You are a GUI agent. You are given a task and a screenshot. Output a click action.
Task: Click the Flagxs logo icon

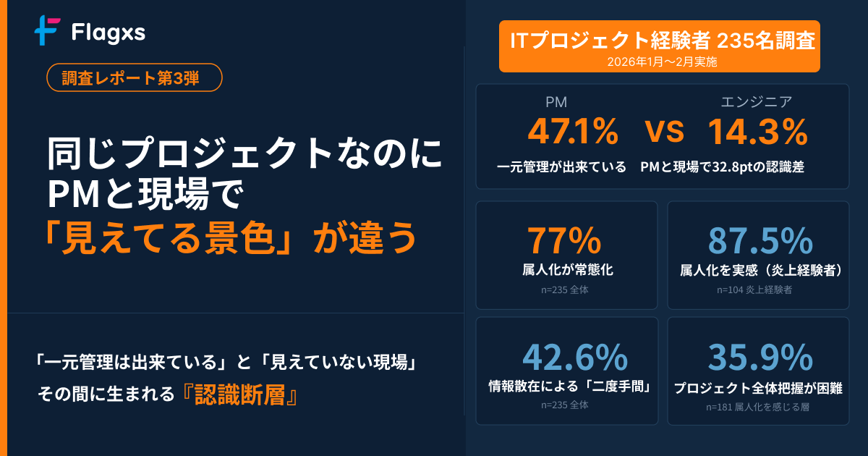[47, 31]
